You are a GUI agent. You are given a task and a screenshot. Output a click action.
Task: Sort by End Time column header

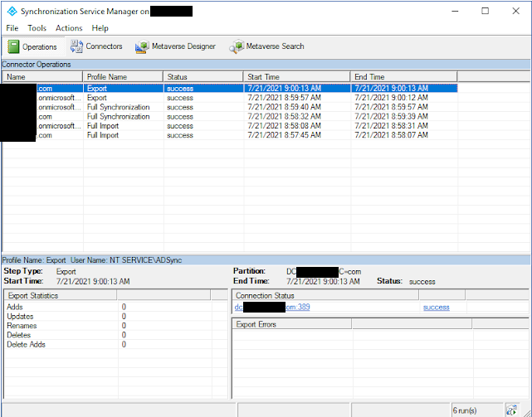click(x=403, y=76)
